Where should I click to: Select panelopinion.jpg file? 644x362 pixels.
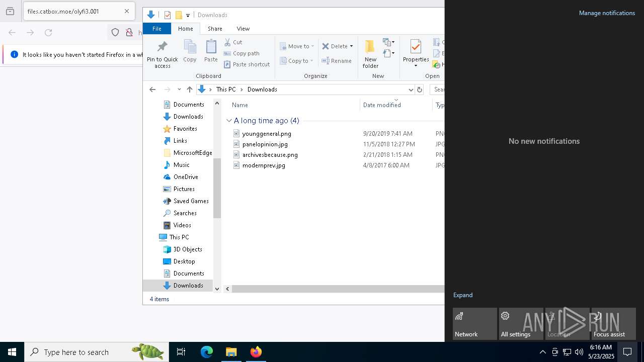[x=265, y=144]
